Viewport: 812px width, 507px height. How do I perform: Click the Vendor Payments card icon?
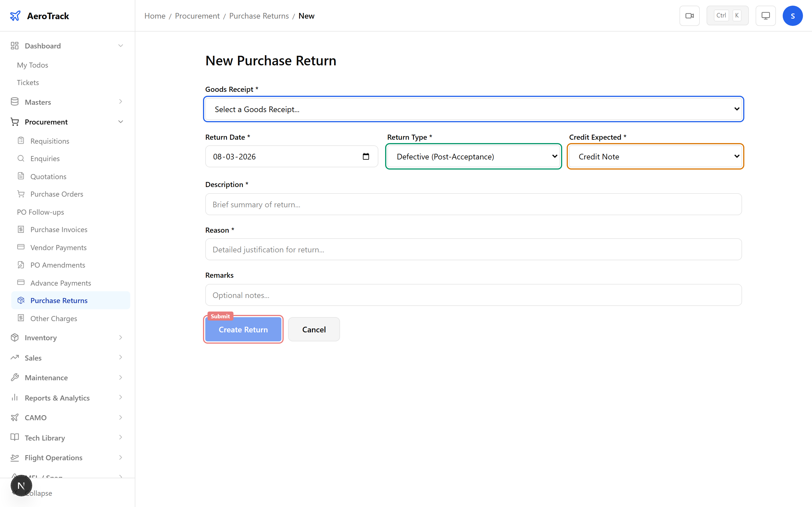click(21, 247)
